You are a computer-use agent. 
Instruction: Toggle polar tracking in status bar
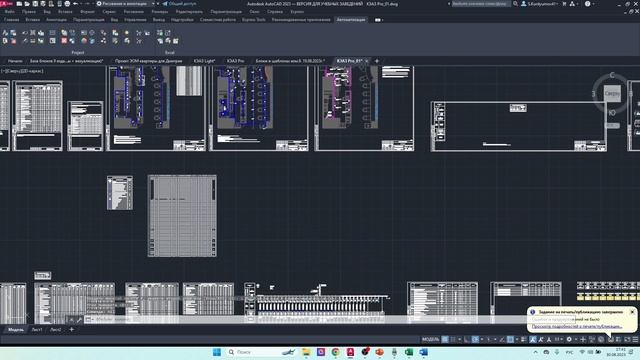[x=475, y=339]
